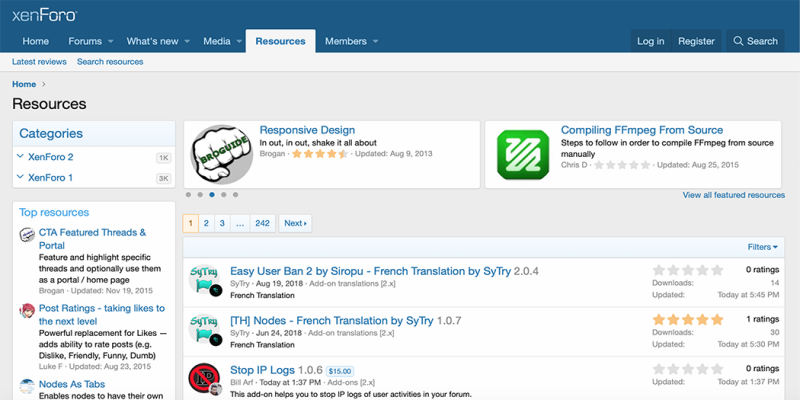
Task: Click Add-on translations [2.x] under Easy User Ban
Action: (x=352, y=284)
